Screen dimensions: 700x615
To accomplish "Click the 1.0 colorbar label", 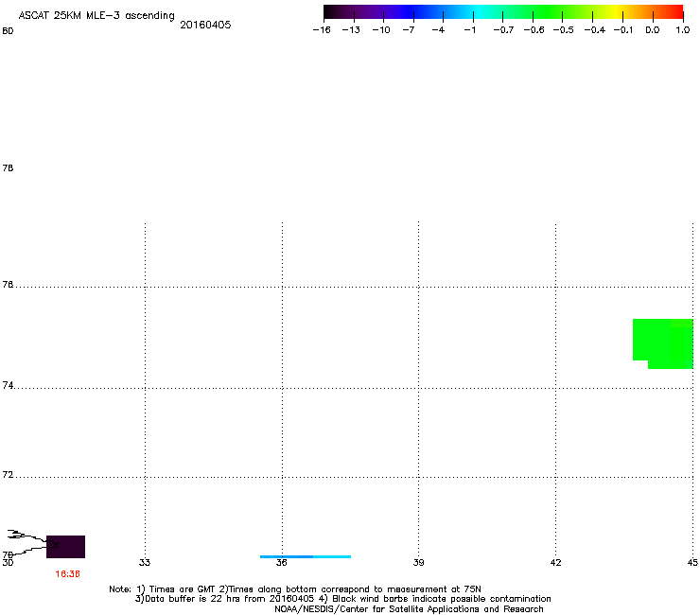I will tap(683, 30).
